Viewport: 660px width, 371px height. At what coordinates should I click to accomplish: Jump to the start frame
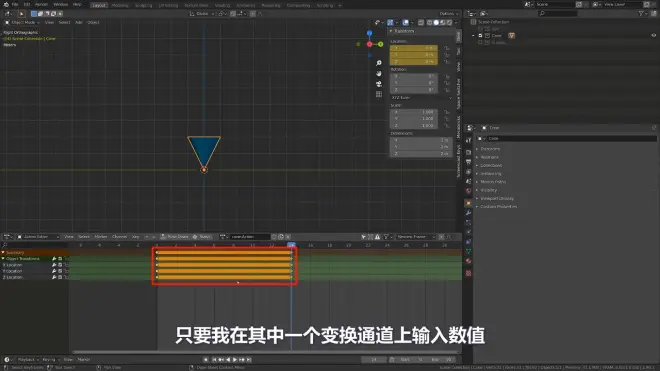pos(214,360)
